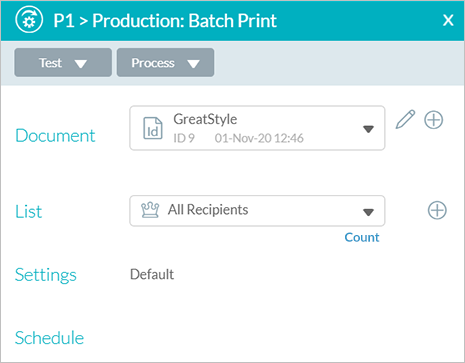Close the Batch Print panel
465x363 pixels.
click(448, 20)
